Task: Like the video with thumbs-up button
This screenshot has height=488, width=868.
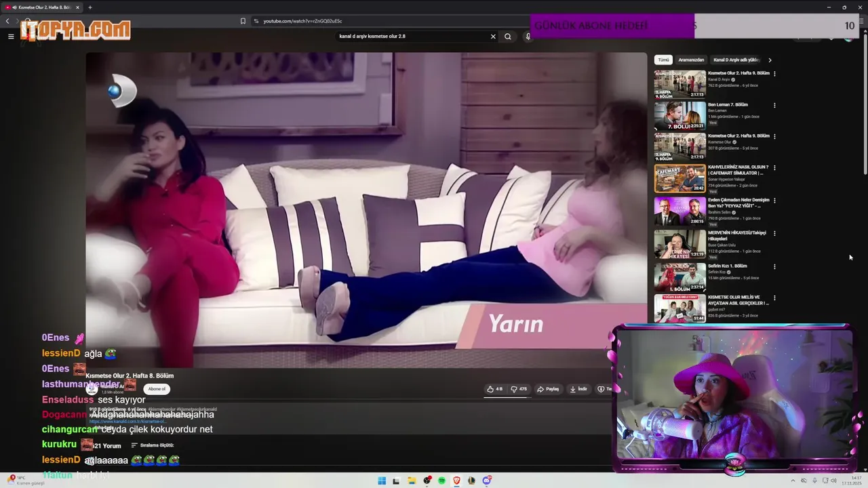Action: [x=495, y=389]
